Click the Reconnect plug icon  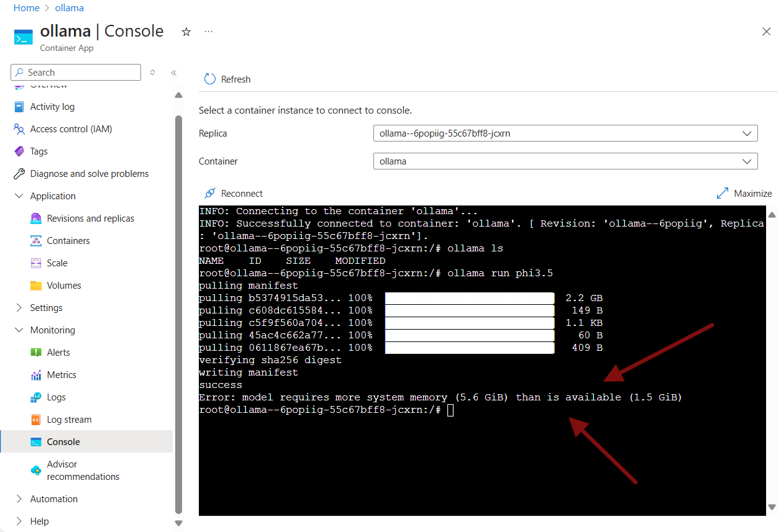click(210, 194)
